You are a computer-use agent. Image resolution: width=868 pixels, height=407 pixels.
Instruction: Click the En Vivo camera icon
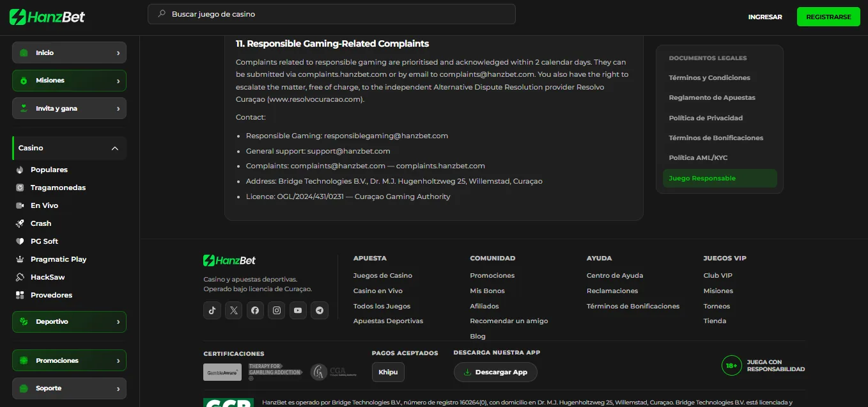point(19,205)
